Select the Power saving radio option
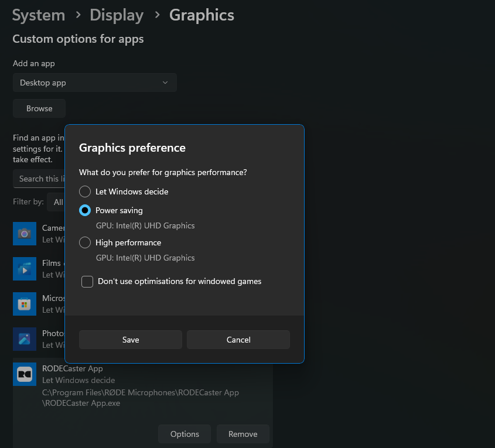The height and width of the screenshot is (448, 495). (x=85, y=210)
